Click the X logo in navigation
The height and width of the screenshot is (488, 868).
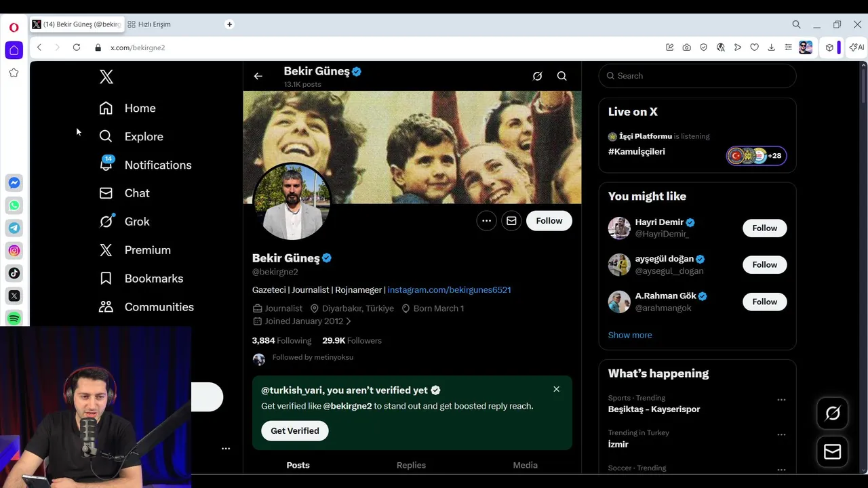tap(106, 77)
